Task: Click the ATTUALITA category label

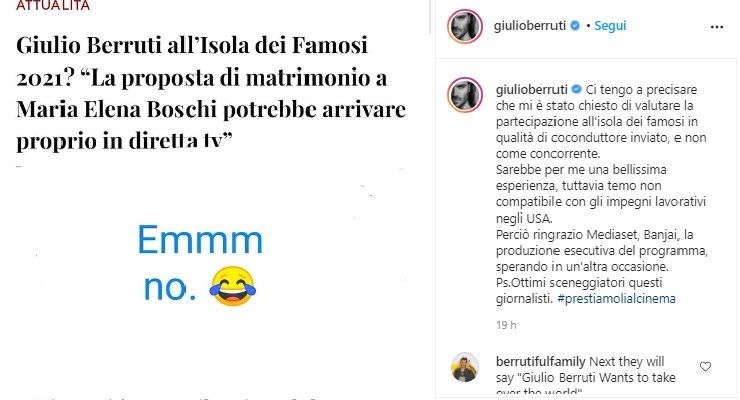Action: [53, 6]
